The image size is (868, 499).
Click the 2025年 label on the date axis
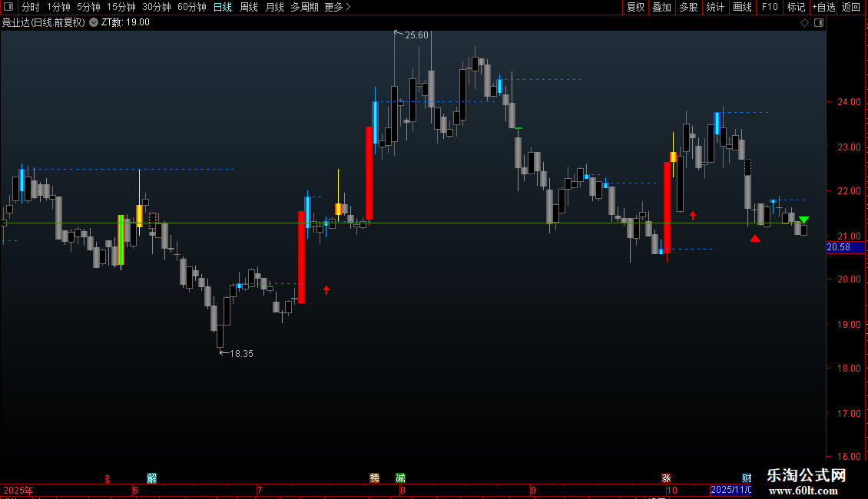(18, 490)
